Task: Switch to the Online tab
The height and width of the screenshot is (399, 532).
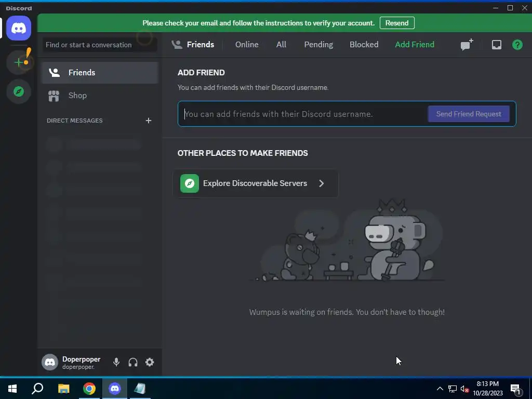Action: 247,45
